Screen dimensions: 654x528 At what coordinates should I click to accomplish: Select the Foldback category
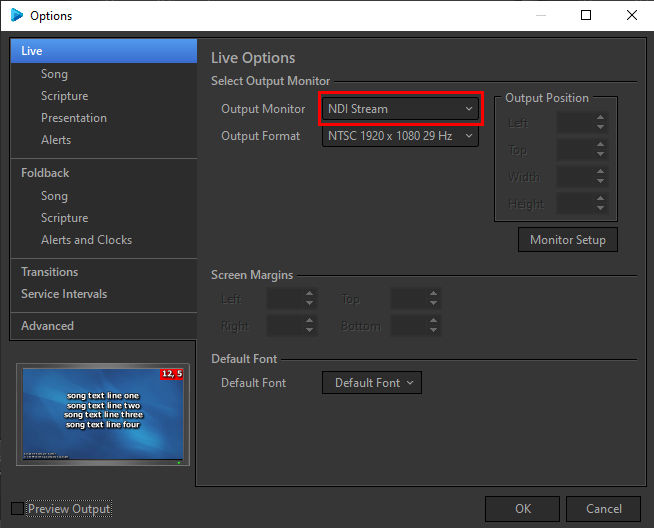(45, 173)
